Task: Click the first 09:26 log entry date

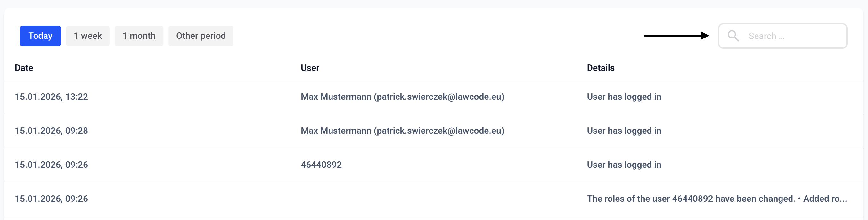Action: click(x=51, y=165)
